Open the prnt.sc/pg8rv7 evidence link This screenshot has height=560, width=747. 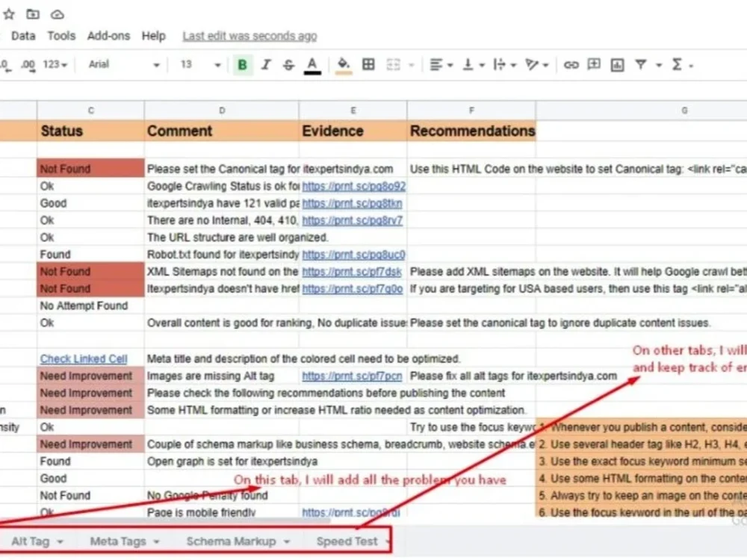coord(352,220)
